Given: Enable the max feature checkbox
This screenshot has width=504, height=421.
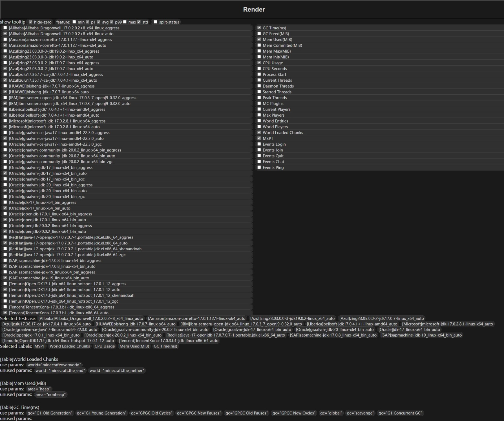Looking at the screenshot, I should [125, 22].
